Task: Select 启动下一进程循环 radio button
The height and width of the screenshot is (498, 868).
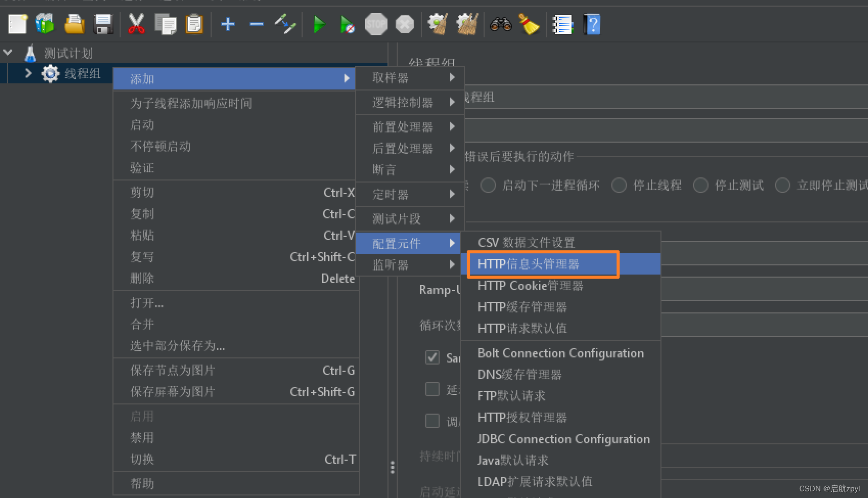Action: coord(488,185)
